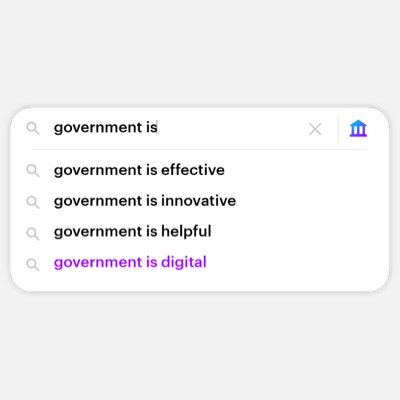Open the purple government is digital suggestion
The image size is (400, 400).
(130, 262)
